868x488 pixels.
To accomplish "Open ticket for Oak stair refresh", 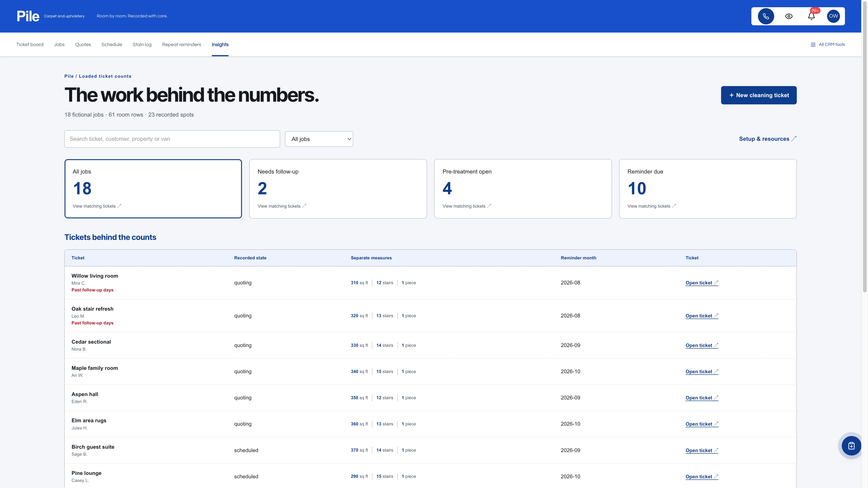I will pyautogui.click(x=702, y=316).
